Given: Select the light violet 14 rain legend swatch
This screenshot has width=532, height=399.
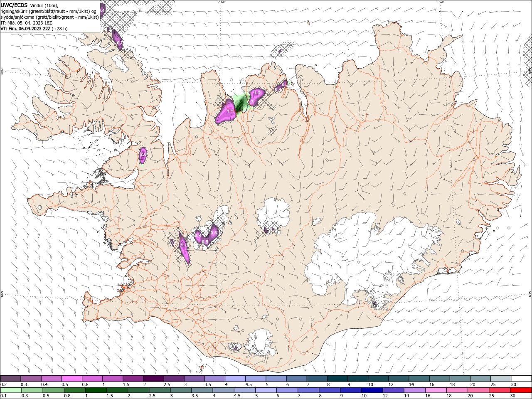Looking at the screenshot, I should point(414,390).
